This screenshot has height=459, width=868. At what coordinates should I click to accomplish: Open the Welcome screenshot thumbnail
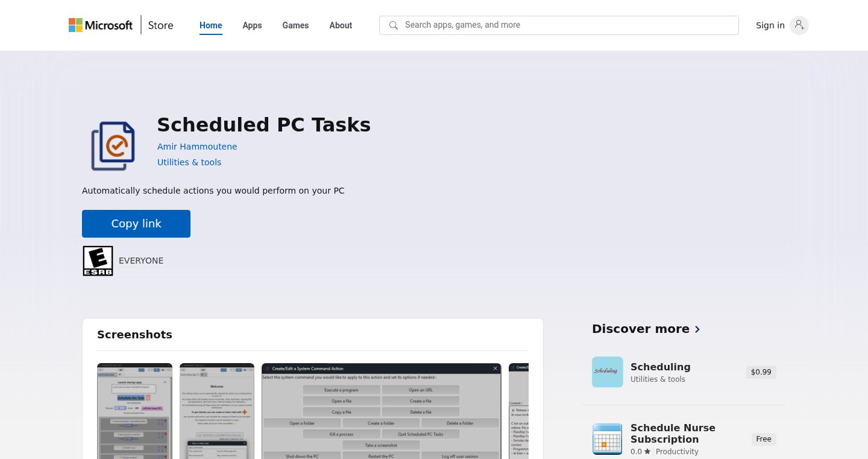pos(217,411)
